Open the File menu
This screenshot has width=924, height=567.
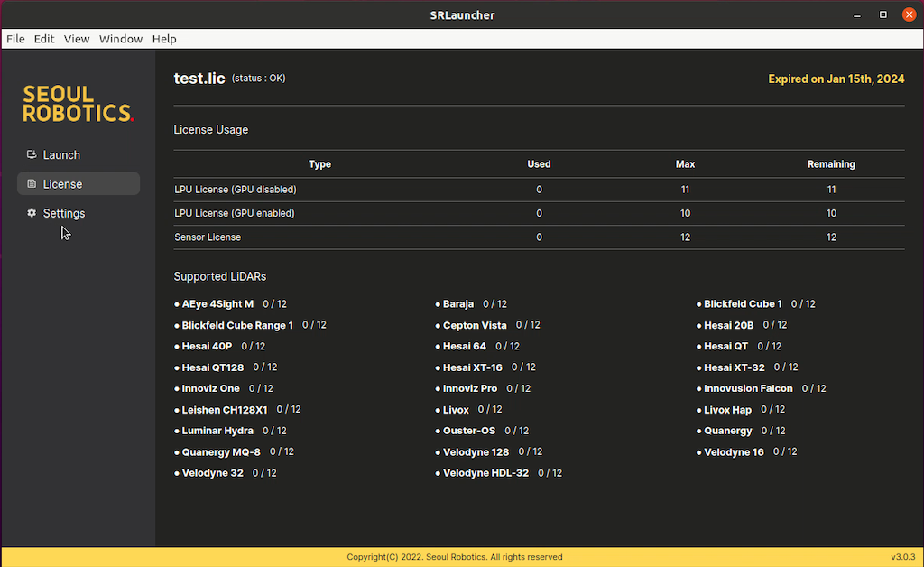tap(15, 39)
